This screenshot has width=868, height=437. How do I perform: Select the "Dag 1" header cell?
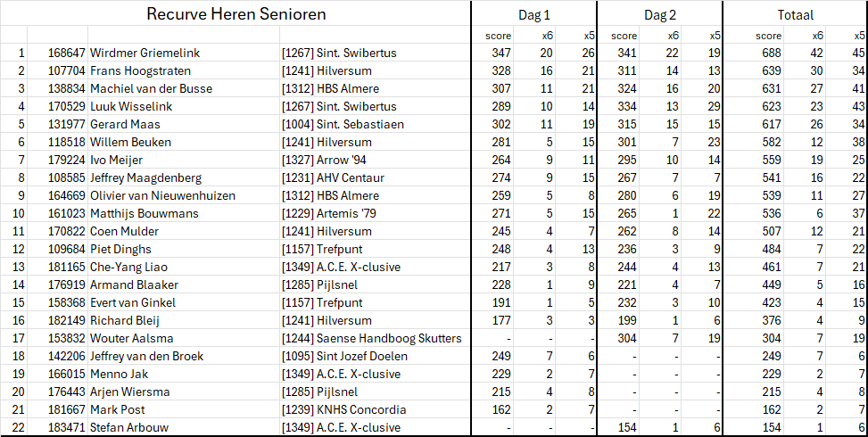[533, 15]
